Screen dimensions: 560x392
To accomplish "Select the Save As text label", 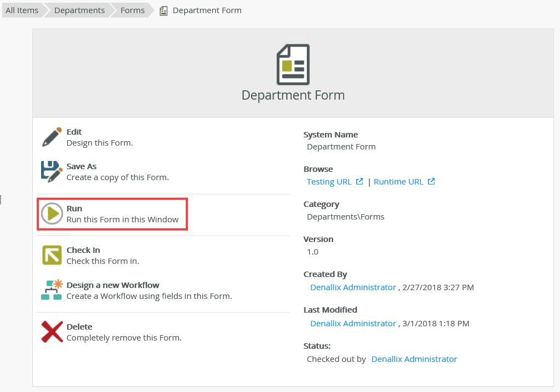I will 82,166.
